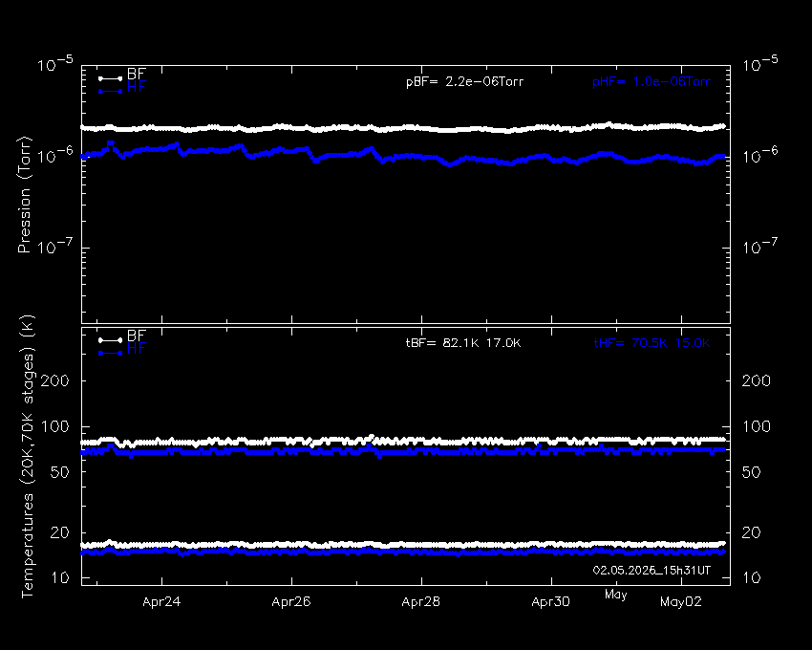Image resolution: width=812 pixels, height=650 pixels.
Task: Click the white BF legend marker in pressure plot
Action: pyautogui.click(x=110, y=78)
